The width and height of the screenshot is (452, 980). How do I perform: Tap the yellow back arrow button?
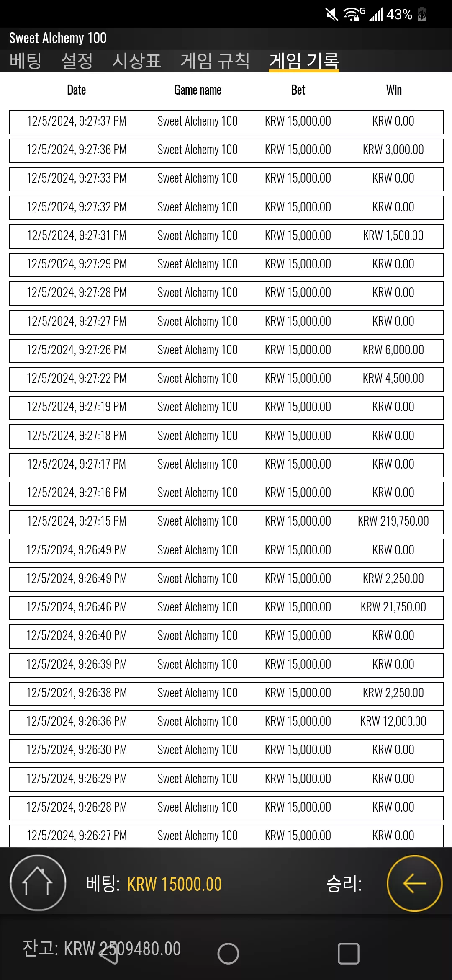click(x=414, y=883)
